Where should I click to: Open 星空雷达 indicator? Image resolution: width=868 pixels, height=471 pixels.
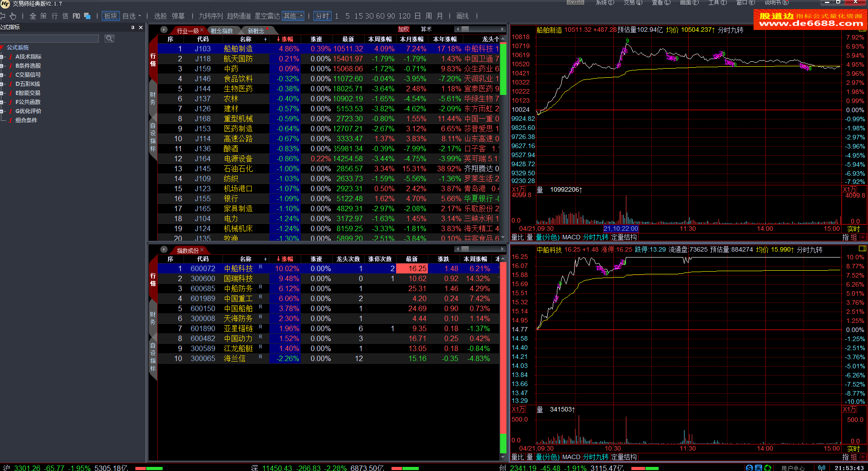[267, 16]
